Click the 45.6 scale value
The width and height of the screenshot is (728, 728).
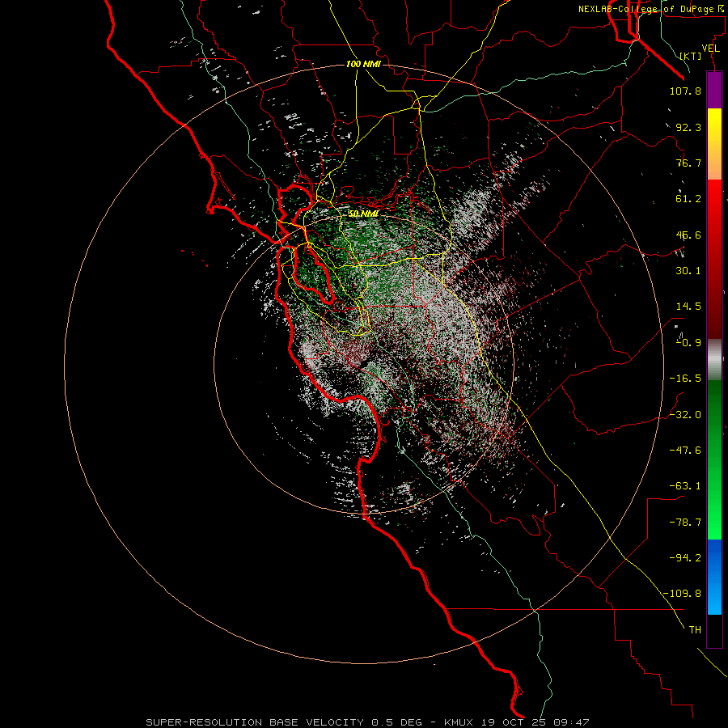688,235
